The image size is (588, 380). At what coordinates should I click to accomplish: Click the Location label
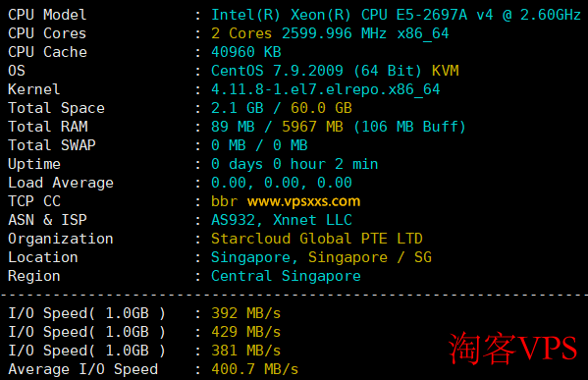(43, 257)
